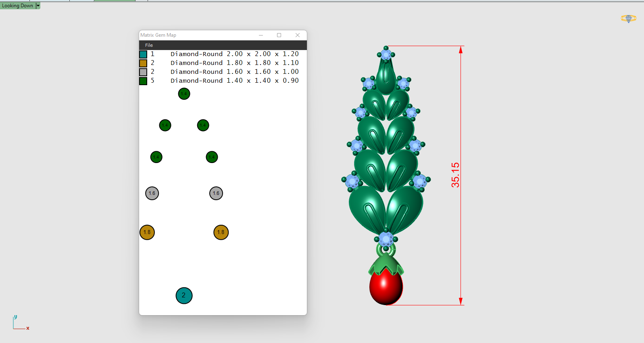644x343 pixels.
Task: Open File menu in Matrix Gem Map
Action: [149, 45]
